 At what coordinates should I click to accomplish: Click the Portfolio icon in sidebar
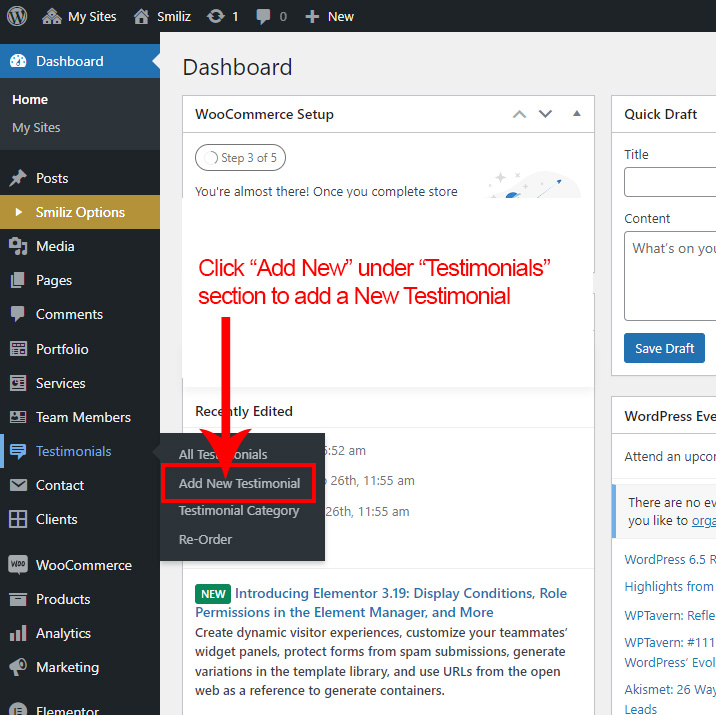18,349
